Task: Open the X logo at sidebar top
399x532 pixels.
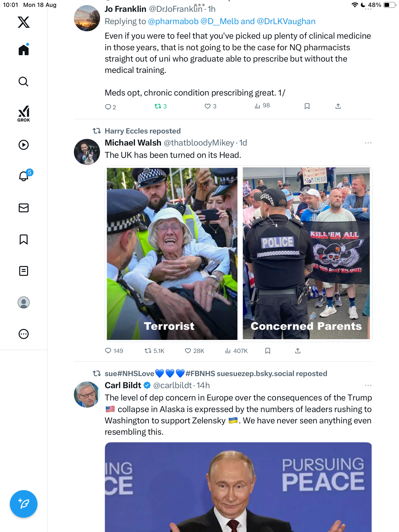Action: coord(24,22)
